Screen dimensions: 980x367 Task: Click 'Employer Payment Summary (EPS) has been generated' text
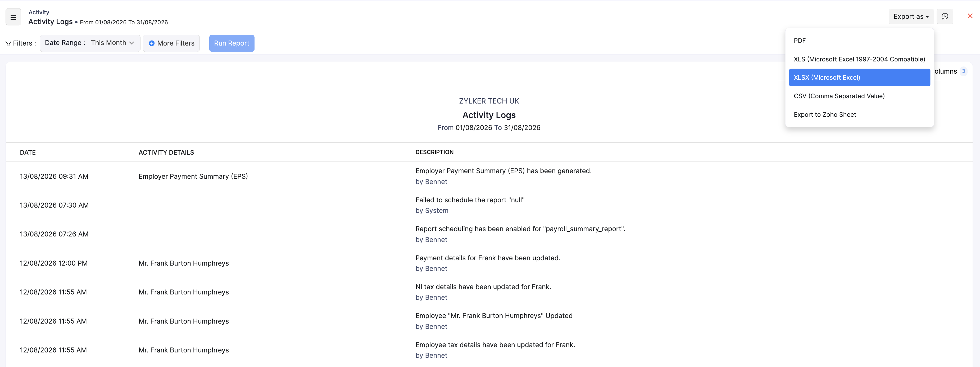pos(503,171)
